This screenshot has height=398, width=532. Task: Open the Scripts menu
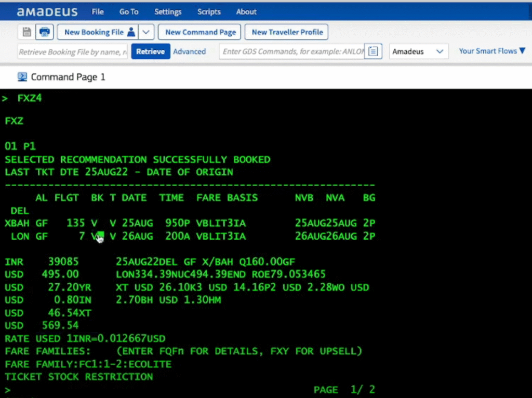(x=209, y=11)
